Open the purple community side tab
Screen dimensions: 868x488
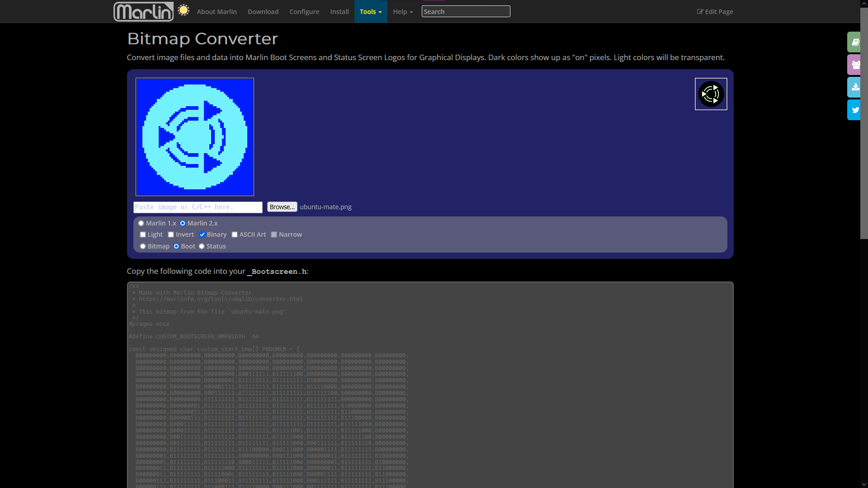click(854, 65)
